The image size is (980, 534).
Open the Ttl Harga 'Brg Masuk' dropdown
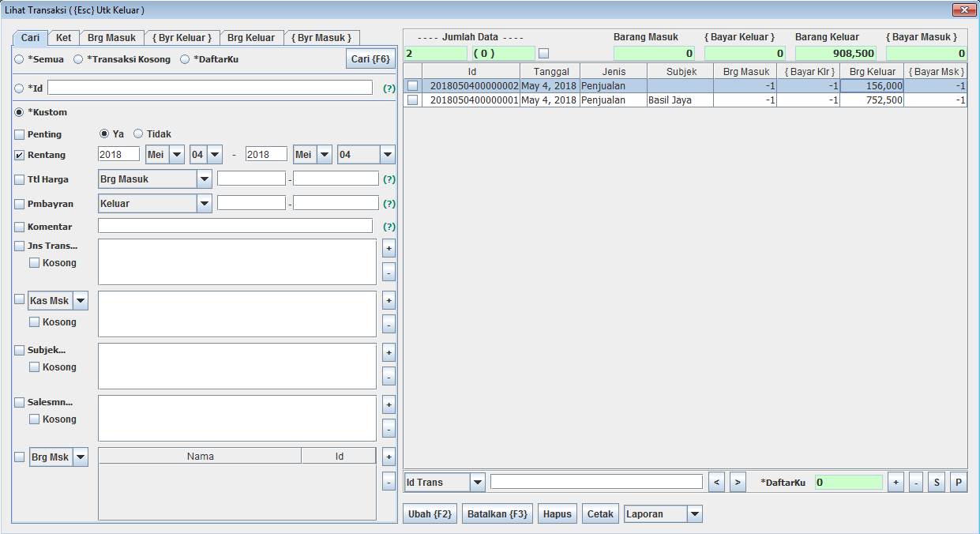pos(204,179)
